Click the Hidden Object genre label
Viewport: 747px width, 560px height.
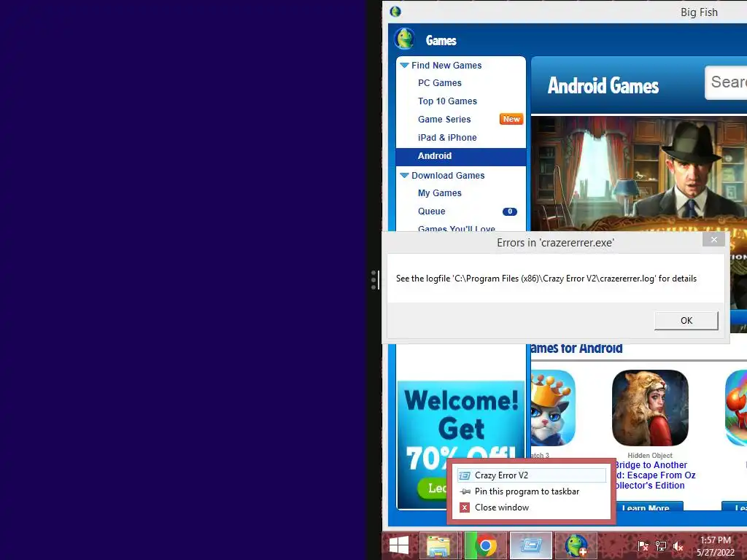[650, 455]
